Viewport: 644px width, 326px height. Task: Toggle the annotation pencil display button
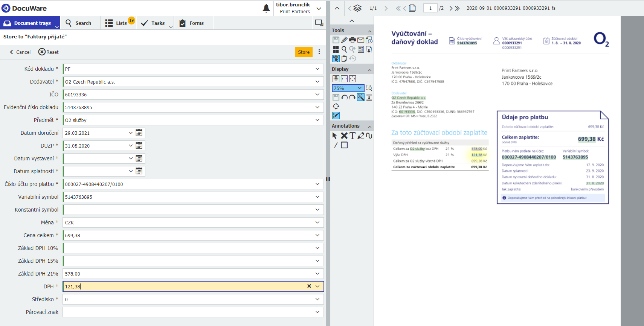pos(336,116)
